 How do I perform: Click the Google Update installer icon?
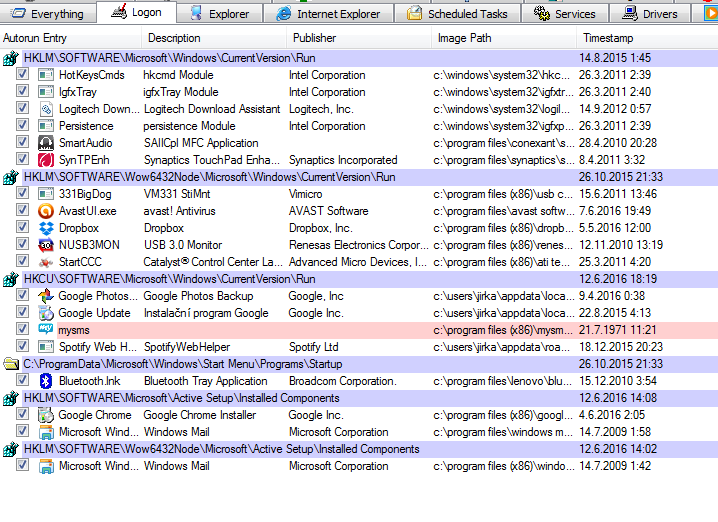(x=46, y=313)
